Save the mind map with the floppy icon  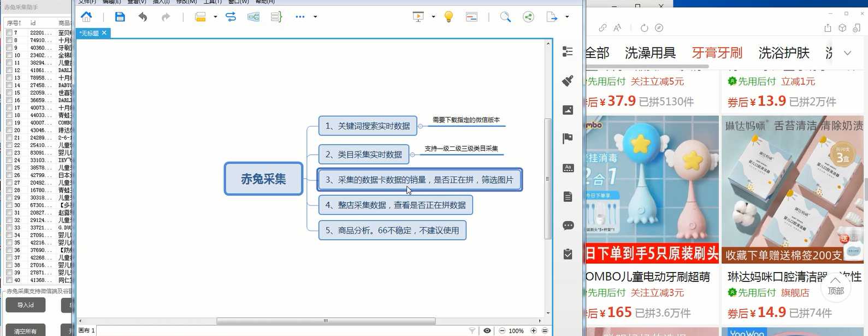tap(120, 17)
